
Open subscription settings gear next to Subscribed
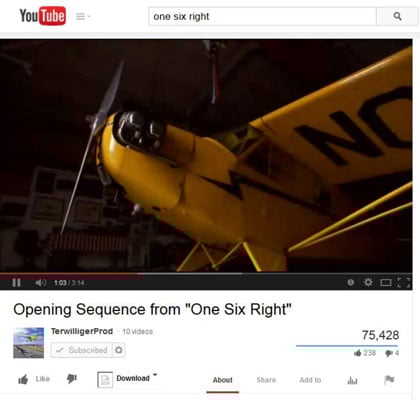click(x=119, y=350)
